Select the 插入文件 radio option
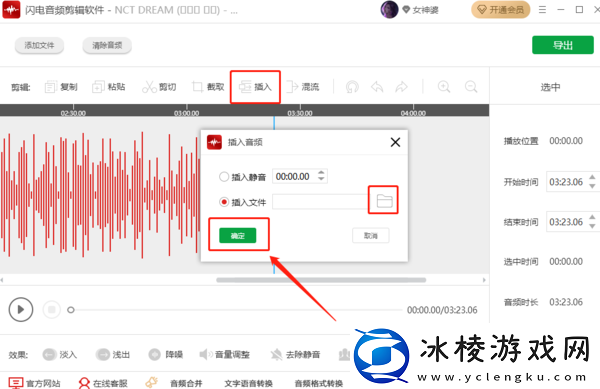The image size is (600, 389). 224,202
